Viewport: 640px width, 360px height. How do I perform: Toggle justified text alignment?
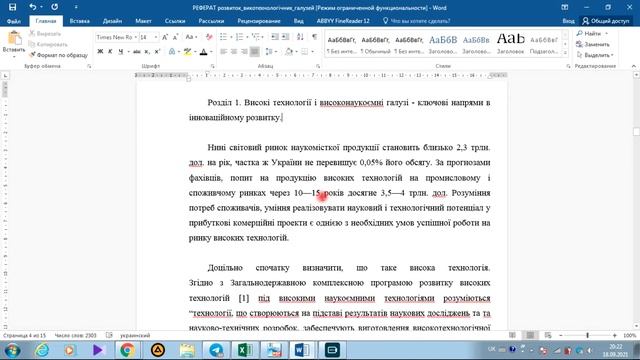click(254, 52)
